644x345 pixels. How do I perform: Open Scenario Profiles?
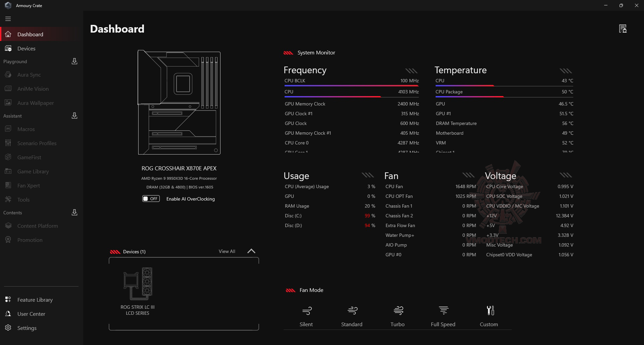(37, 143)
